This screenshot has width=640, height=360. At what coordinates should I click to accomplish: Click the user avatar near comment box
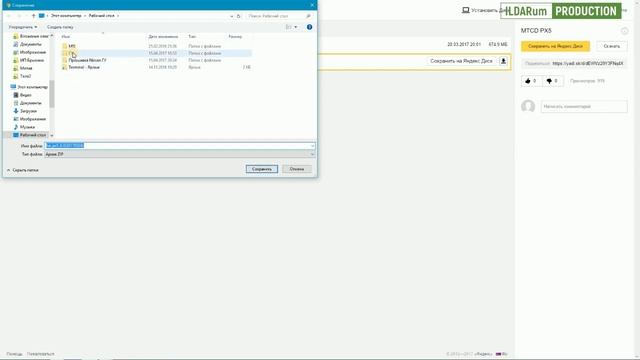tap(528, 107)
